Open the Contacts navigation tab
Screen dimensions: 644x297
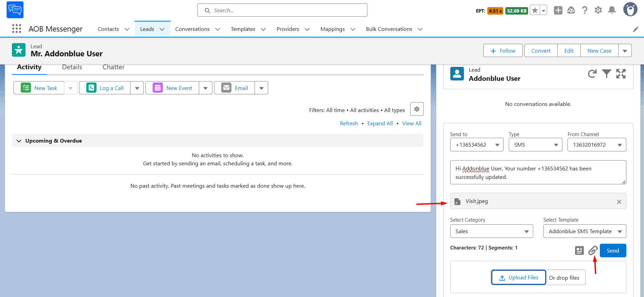click(x=108, y=29)
